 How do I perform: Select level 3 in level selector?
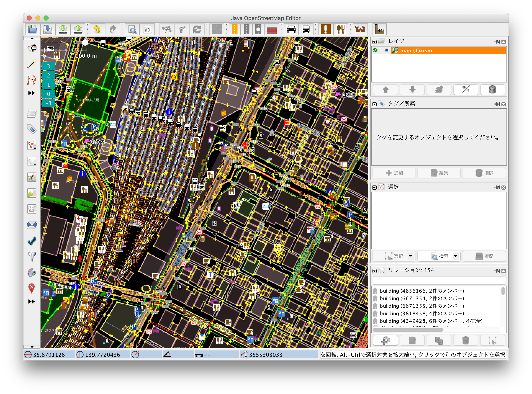point(48,66)
